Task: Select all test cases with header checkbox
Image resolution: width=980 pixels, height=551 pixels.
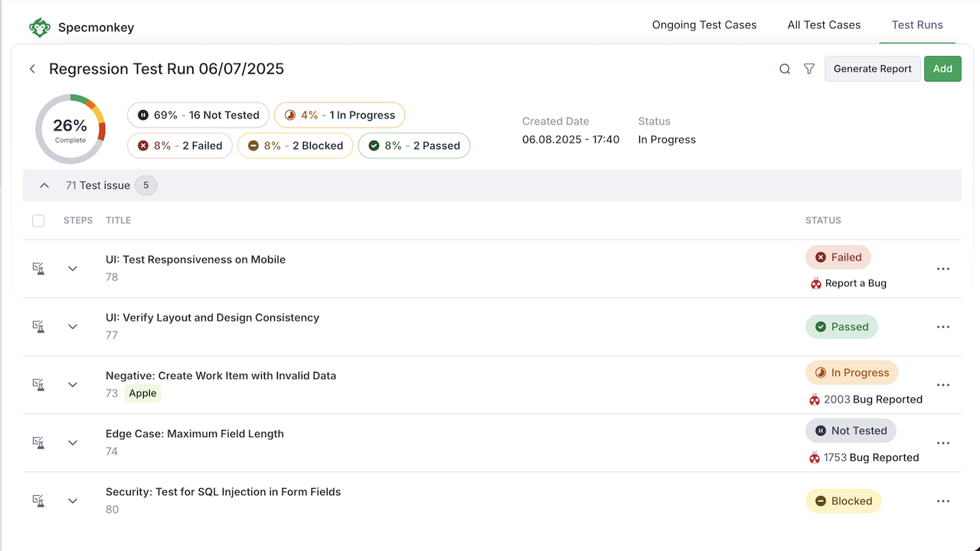Action: coord(38,221)
